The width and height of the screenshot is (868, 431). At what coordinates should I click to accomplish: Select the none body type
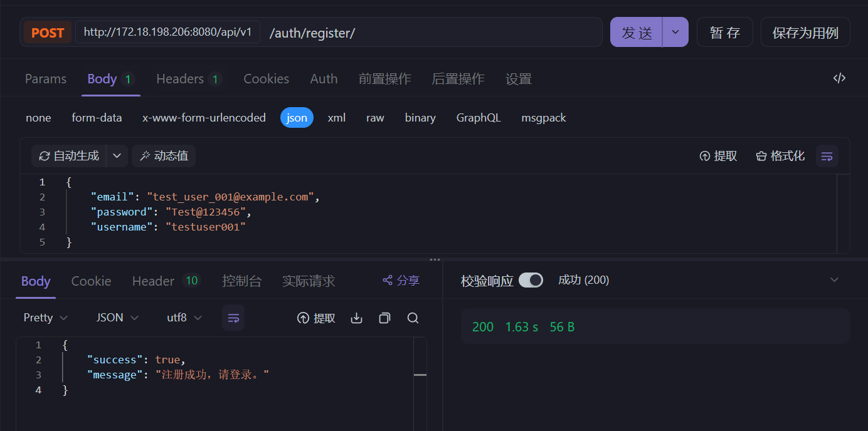pyautogui.click(x=38, y=117)
